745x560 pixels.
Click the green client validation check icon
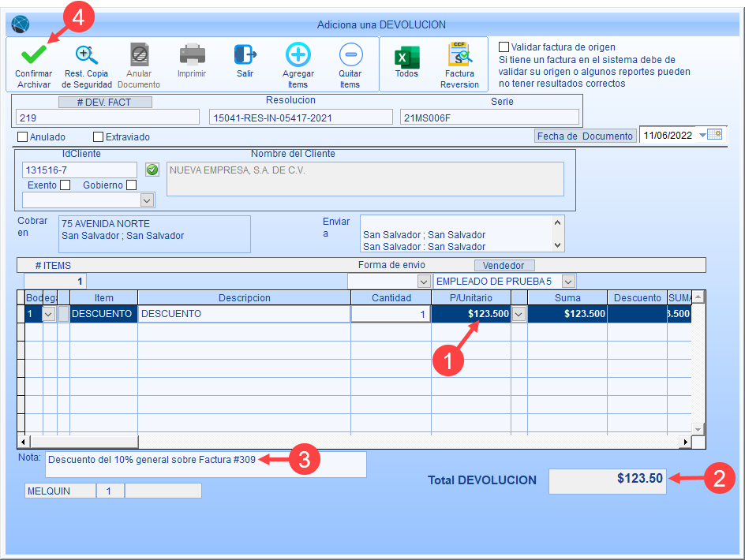click(152, 170)
